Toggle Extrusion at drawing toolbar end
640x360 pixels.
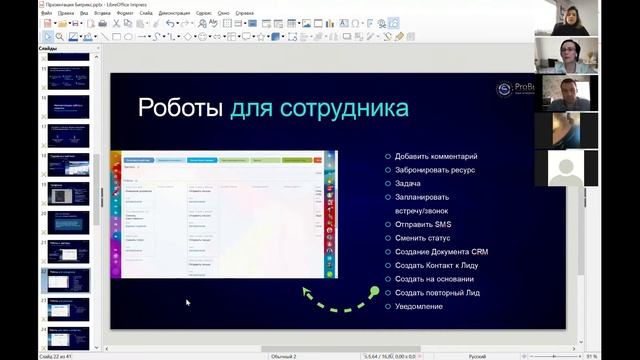point(410,37)
